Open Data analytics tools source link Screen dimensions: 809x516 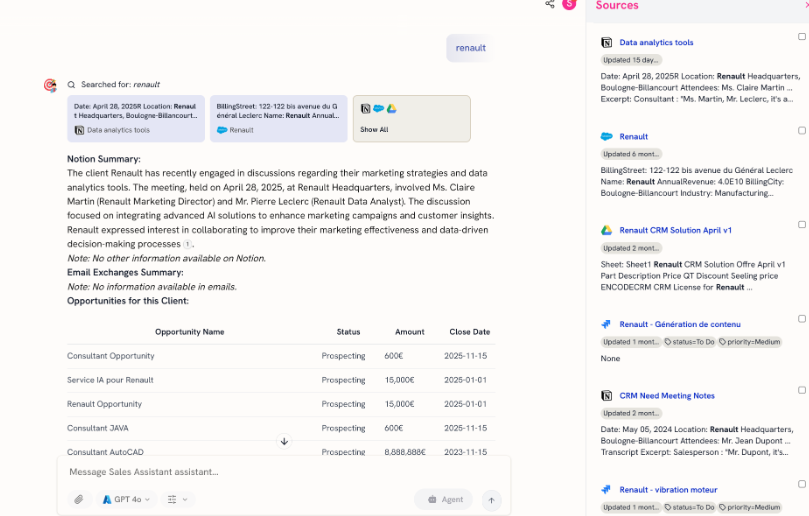click(656, 42)
